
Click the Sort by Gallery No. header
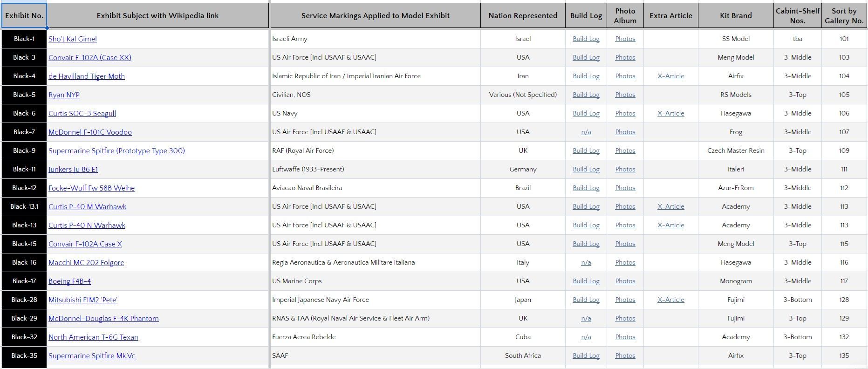[x=844, y=16]
